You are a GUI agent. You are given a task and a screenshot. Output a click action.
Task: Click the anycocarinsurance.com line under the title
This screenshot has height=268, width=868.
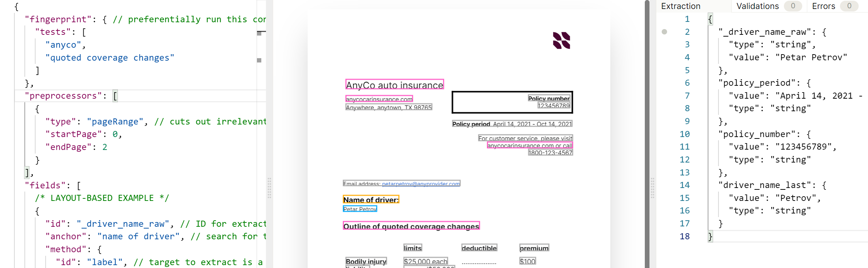point(379,99)
